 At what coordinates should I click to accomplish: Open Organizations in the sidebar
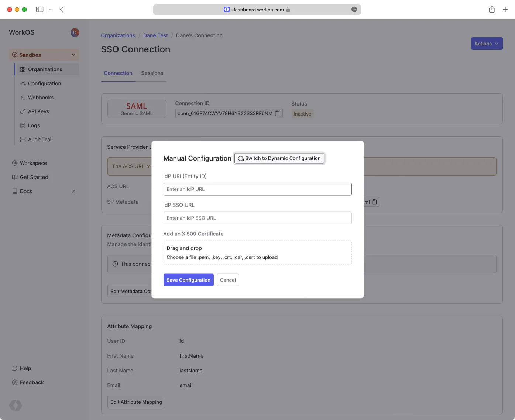(48, 69)
